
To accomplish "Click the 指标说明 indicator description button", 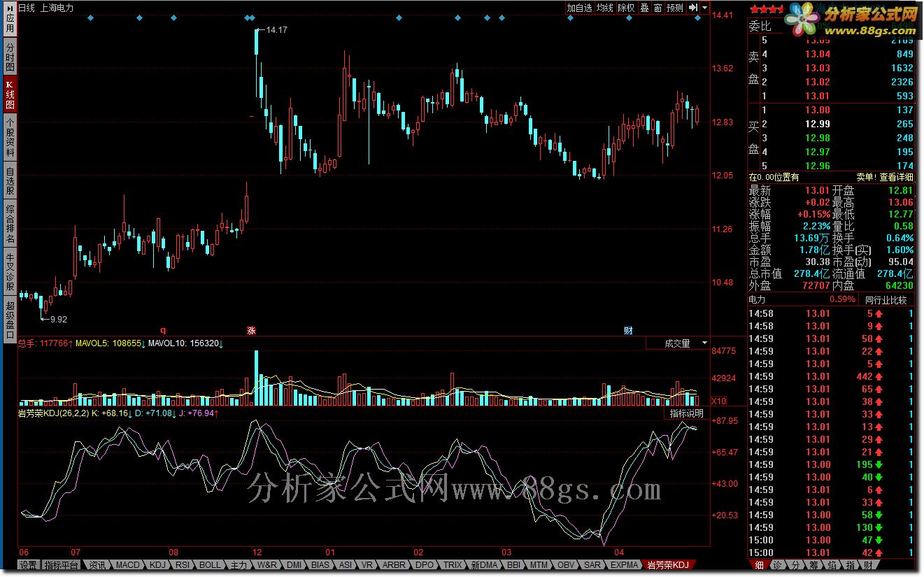I will coord(687,413).
